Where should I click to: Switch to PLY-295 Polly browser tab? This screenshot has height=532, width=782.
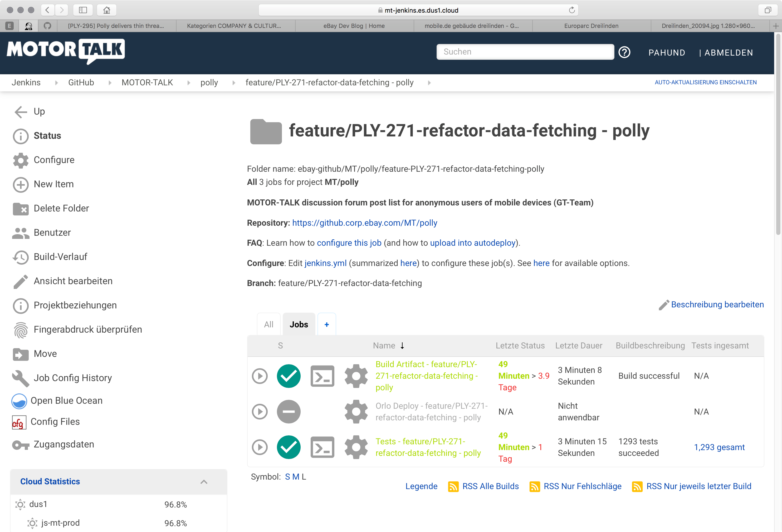[x=116, y=26]
